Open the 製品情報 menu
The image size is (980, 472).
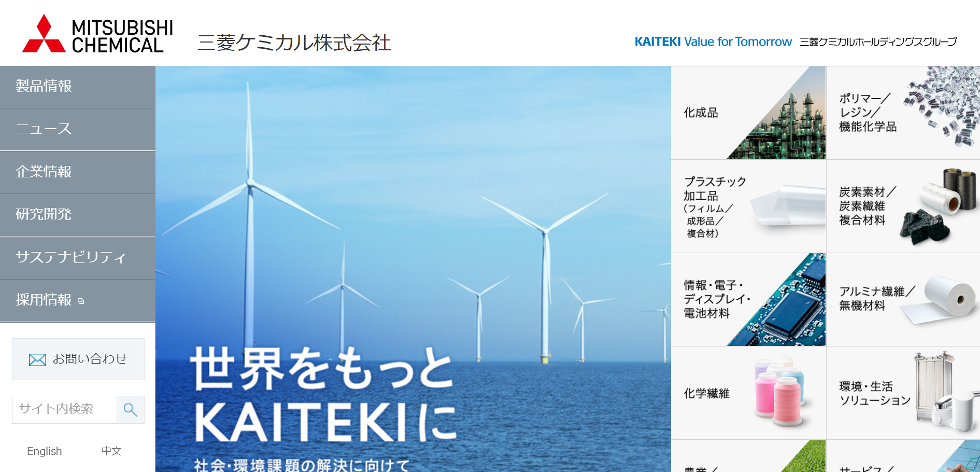point(78,87)
